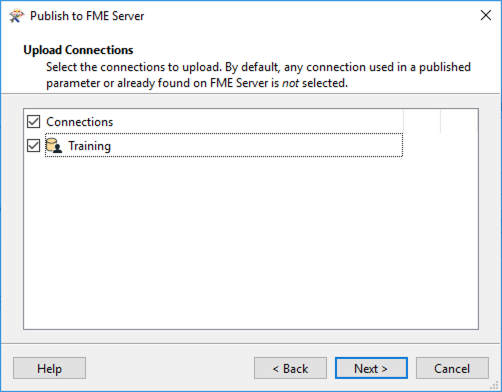Select the Training row label
The height and width of the screenshot is (392, 502).
tap(89, 146)
